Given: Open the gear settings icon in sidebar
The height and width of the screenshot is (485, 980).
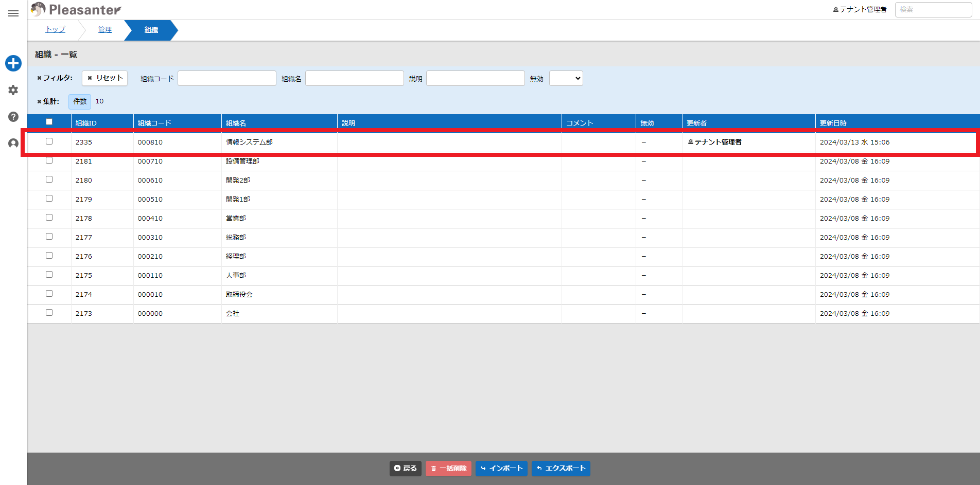Looking at the screenshot, I should [13, 90].
